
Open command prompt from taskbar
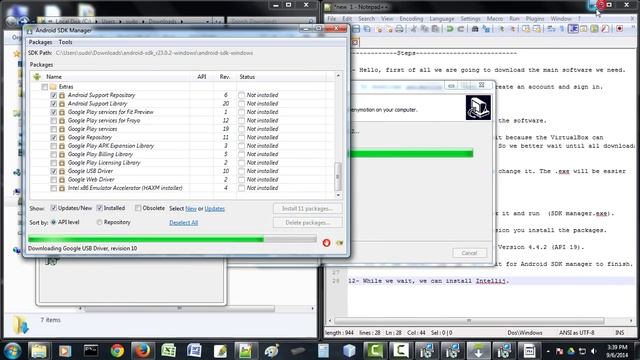tap(91, 351)
